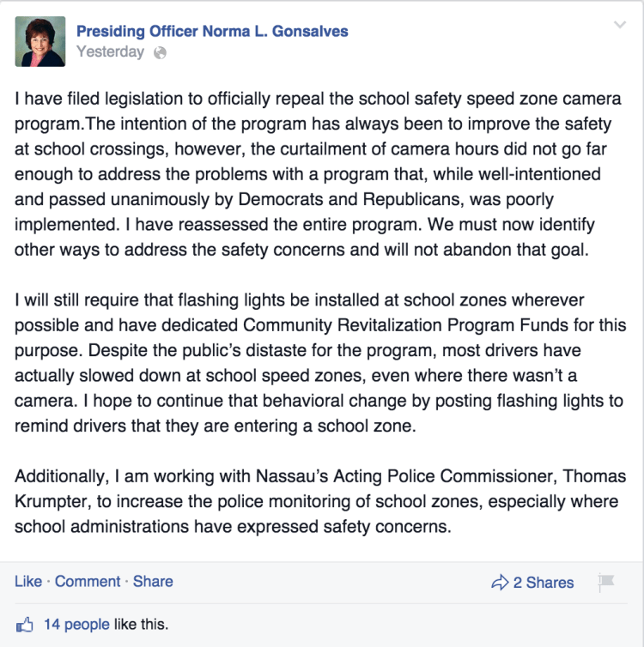
Task: Open Norma L. Gonsalves profile photo
Action: (39, 41)
